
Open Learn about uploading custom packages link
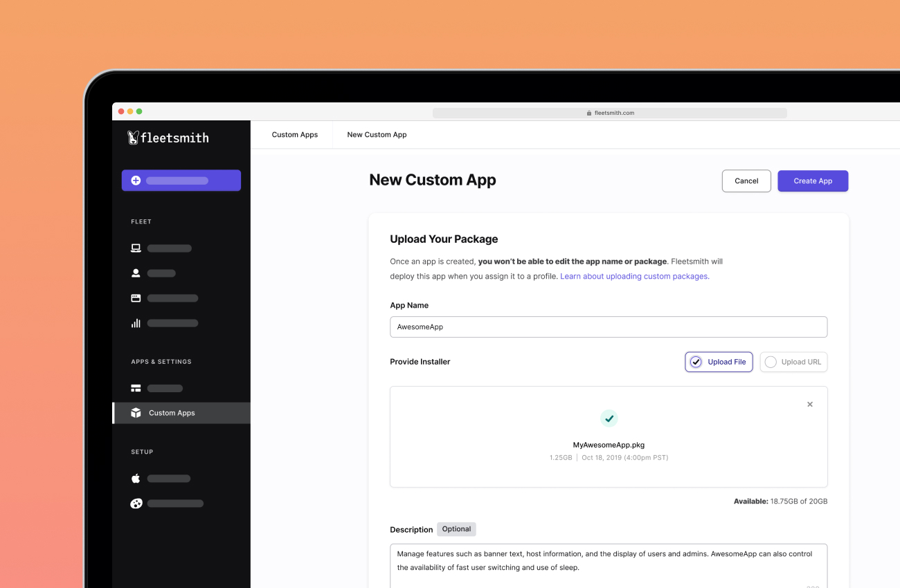(x=634, y=276)
